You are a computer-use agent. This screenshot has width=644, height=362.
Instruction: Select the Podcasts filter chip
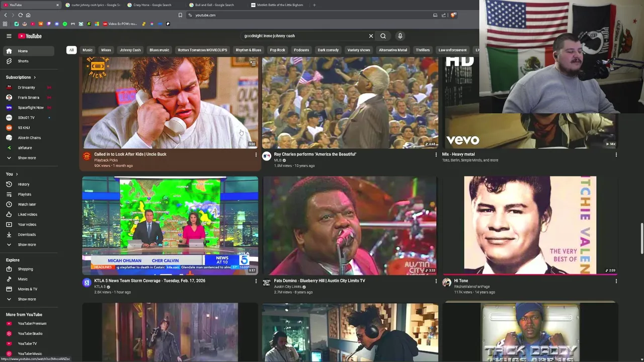point(301,50)
